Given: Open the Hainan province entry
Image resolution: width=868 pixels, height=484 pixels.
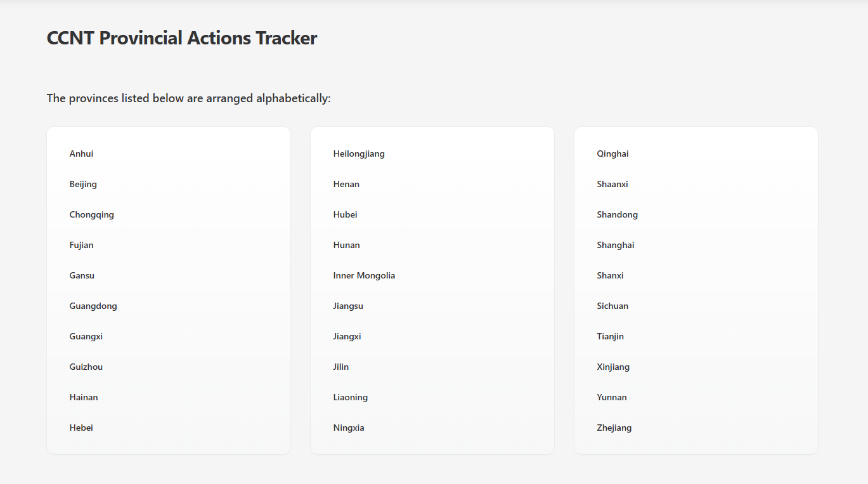Looking at the screenshot, I should [84, 397].
